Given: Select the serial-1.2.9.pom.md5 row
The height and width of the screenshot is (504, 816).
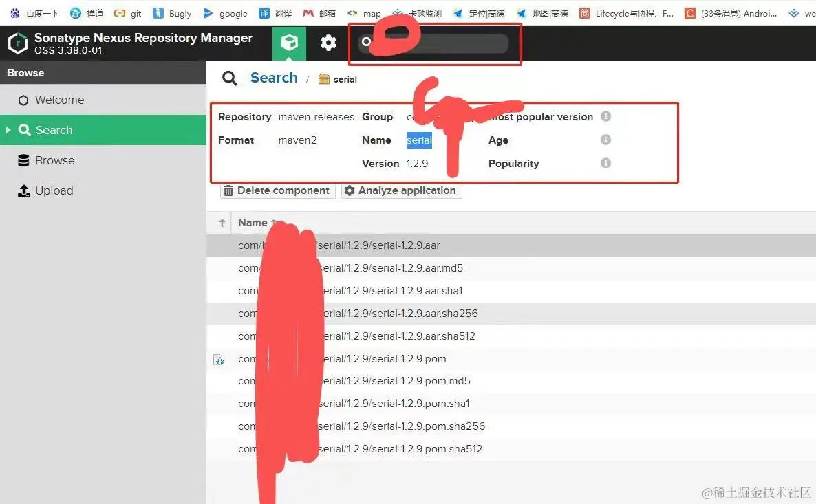Looking at the screenshot, I should (x=511, y=381).
